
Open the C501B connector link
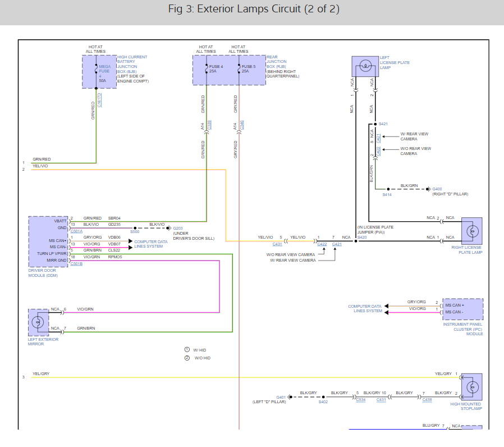coord(76,263)
